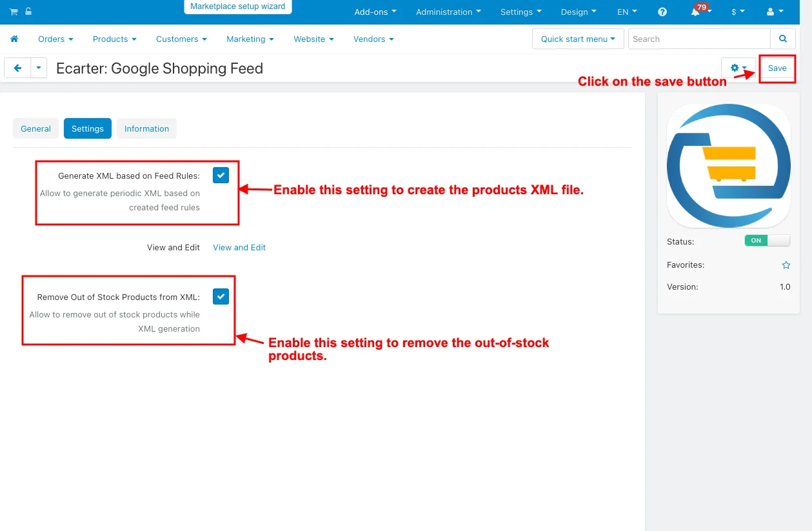
Task: Go to home dashboard icon
Action: (x=14, y=39)
